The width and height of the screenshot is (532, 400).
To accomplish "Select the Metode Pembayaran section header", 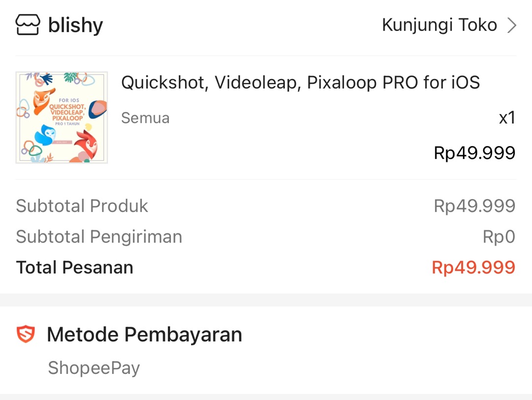I will 144,334.
